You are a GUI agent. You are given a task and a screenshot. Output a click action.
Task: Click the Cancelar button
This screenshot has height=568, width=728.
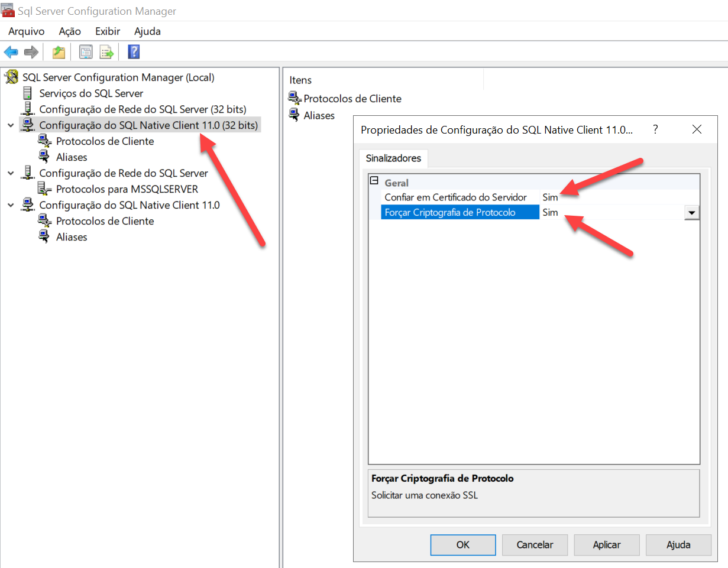coord(535,545)
